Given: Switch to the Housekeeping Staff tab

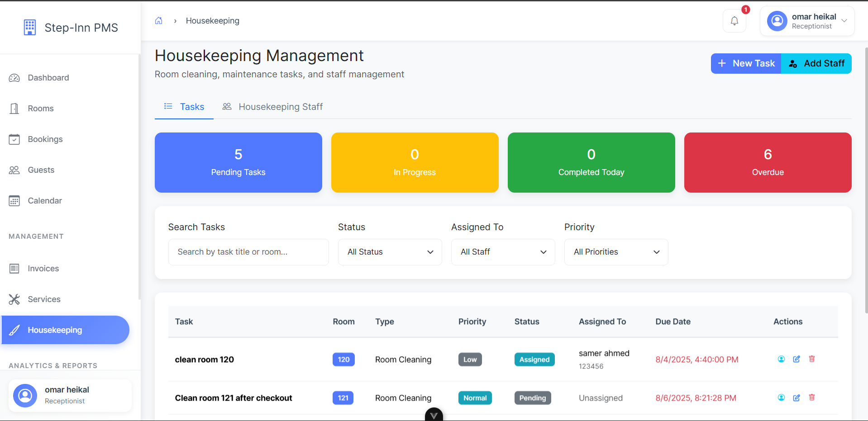Looking at the screenshot, I should pyautogui.click(x=281, y=107).
